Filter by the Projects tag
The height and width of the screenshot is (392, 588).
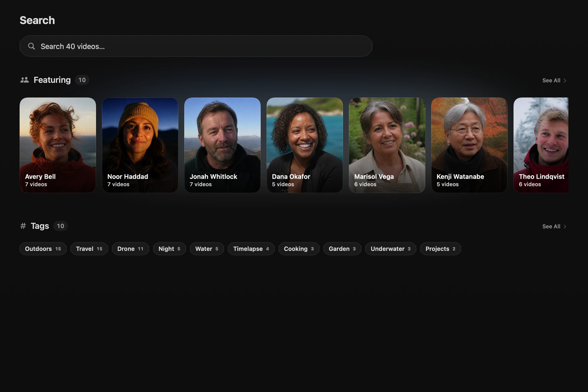pos(440,249)
